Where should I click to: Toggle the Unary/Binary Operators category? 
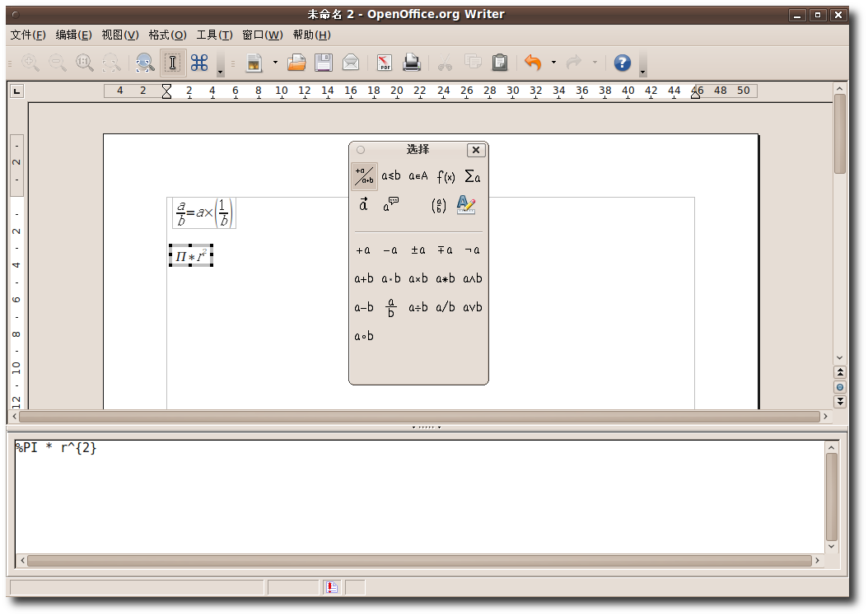364,176
